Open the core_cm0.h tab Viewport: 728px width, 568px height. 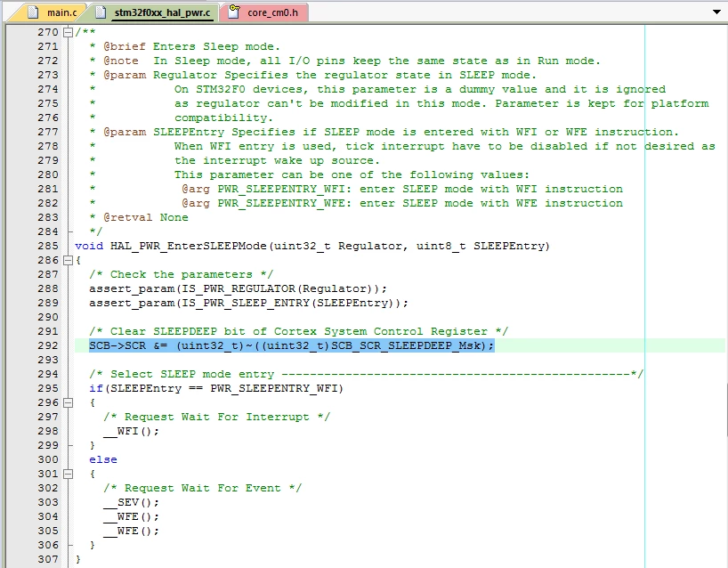click(x=266, y=12)
